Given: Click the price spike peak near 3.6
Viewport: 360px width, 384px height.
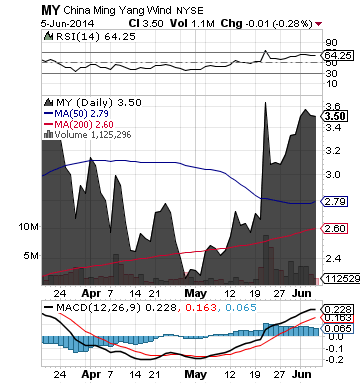Looking at the screenshot, I should pyautogui.click(x=265, y=103).
